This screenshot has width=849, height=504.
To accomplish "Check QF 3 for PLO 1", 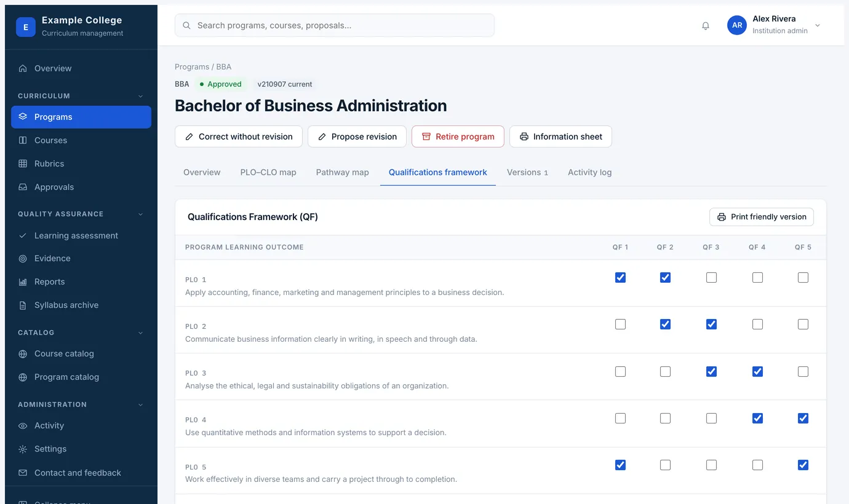I will click(x=711, y=277).
